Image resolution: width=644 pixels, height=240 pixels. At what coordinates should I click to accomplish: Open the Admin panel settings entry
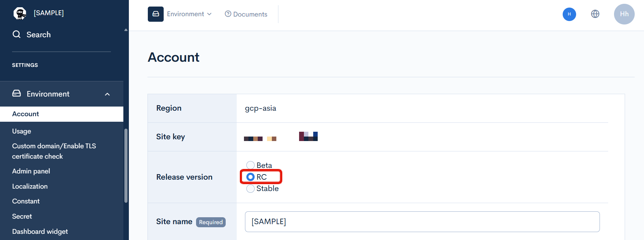31,171
